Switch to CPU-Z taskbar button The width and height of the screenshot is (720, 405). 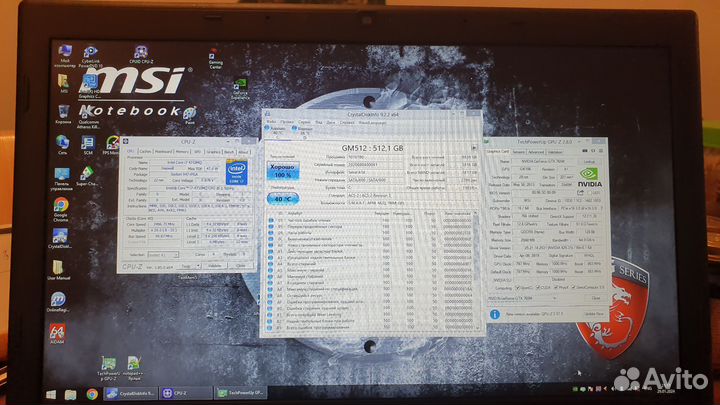185,394
